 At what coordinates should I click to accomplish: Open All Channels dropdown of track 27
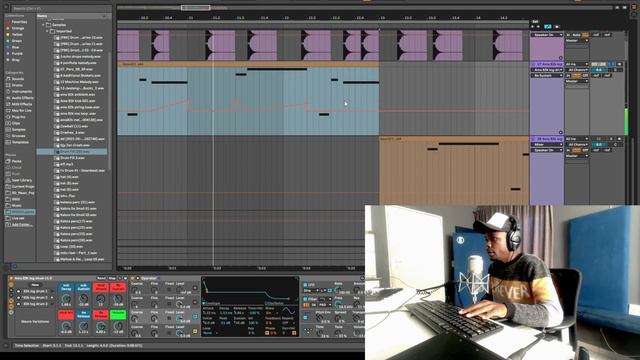[577, 70]
